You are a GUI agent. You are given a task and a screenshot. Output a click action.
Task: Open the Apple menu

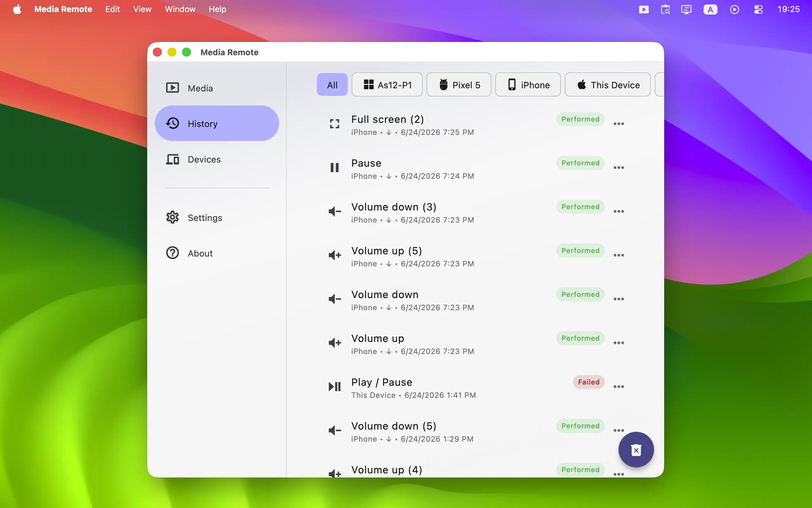(x=17, y=9)
